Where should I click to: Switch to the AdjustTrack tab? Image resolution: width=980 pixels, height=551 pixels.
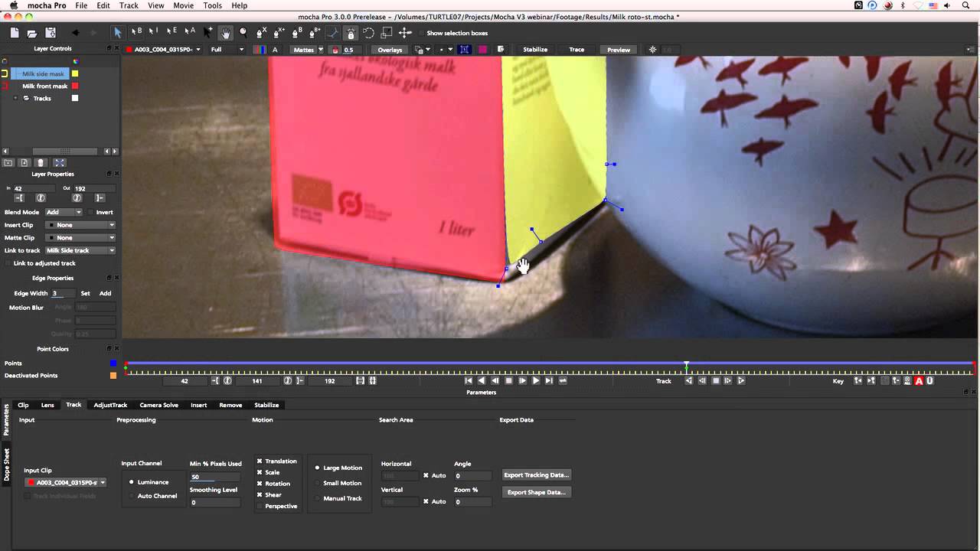tap(110, 405)
